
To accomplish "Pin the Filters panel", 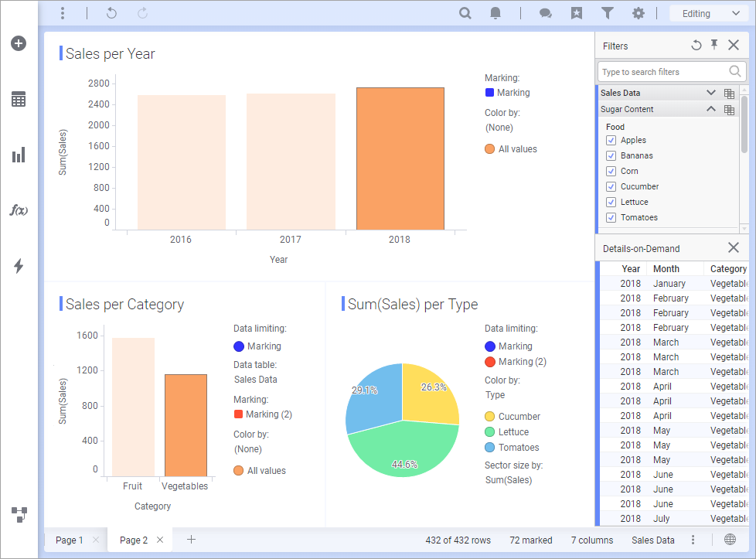I will [713, 46].
